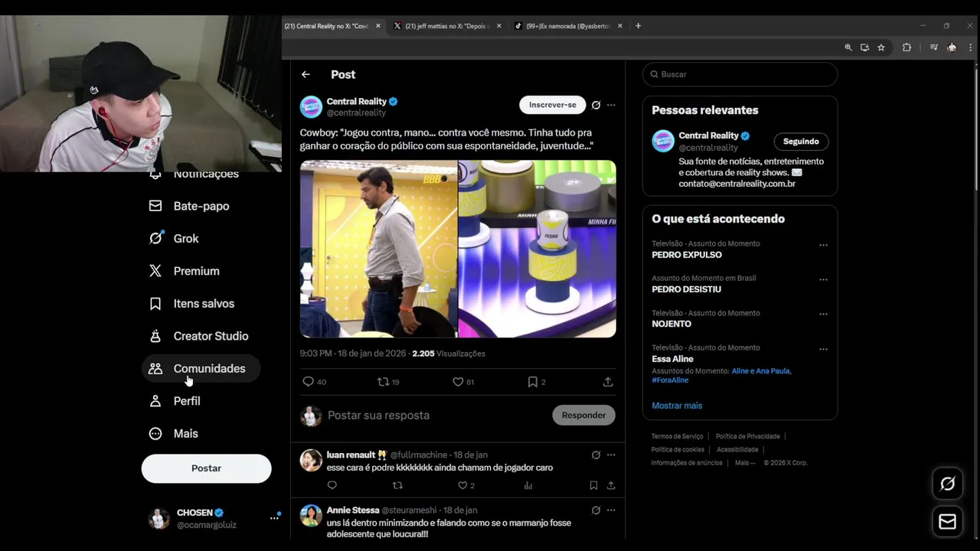Open left post image of man
Viewport: 980px width, 551px height.
(x=378, y=249)
